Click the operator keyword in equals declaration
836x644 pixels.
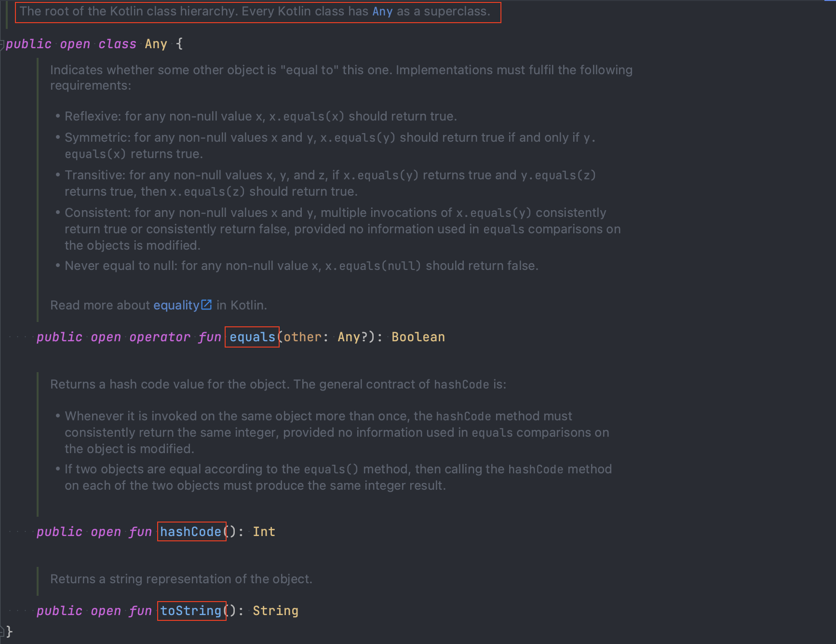160,337
